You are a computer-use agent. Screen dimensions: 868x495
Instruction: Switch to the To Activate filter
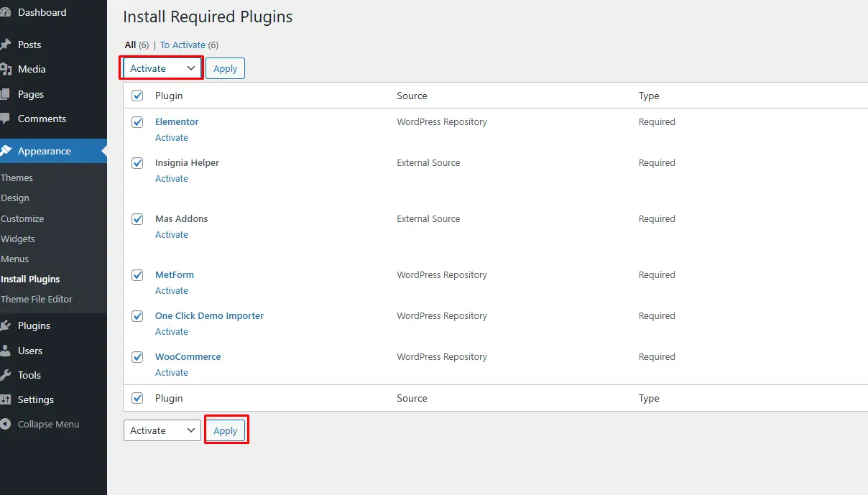(183, 45)
